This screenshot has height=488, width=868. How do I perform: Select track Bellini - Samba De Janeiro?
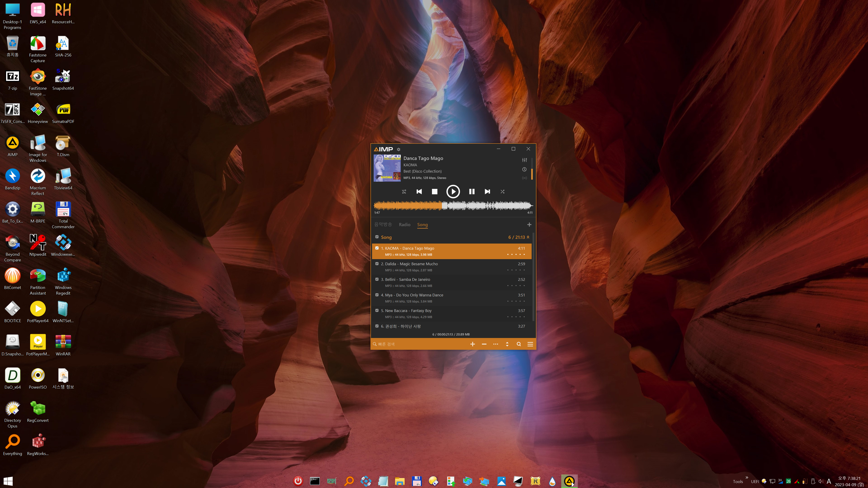coord(452,282)
